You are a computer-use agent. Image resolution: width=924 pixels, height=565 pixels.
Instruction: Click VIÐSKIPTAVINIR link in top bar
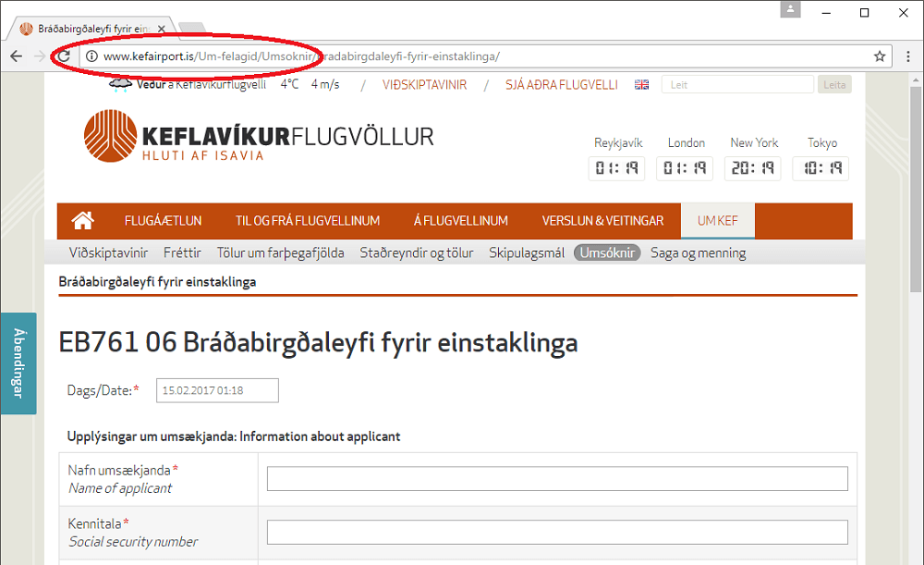click(424, 85)
